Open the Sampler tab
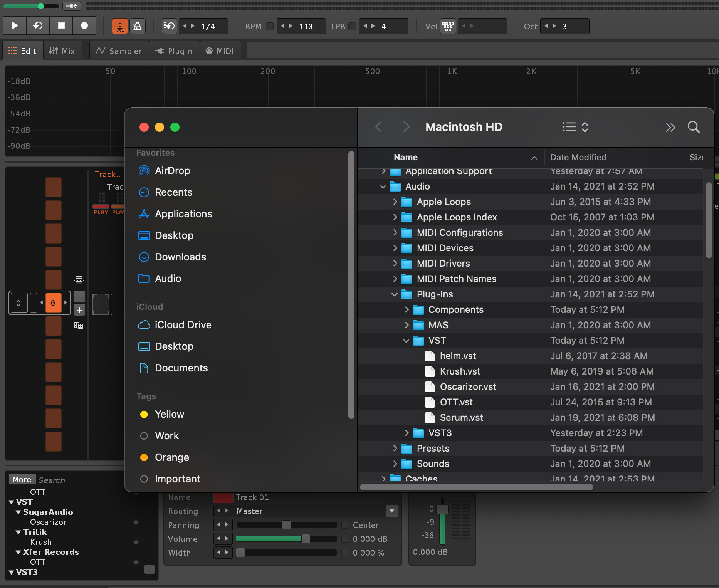The height and width of the screenshot is (588, 719). pos(119,51)
